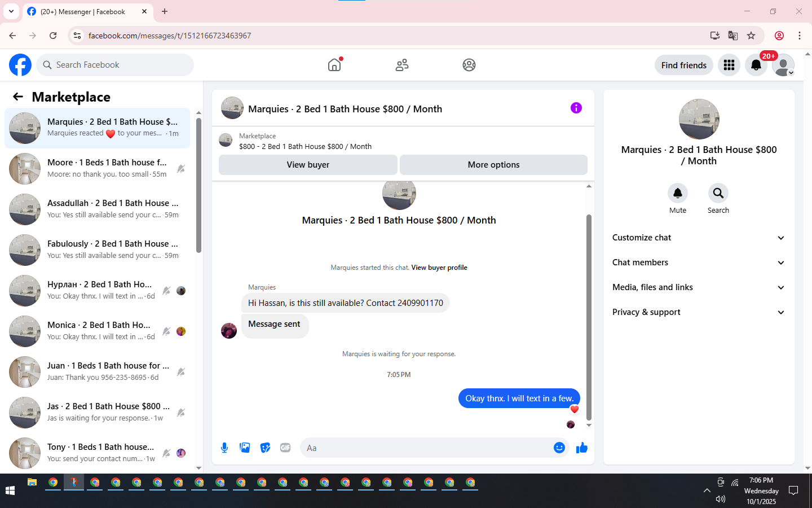Search in conversation via magnifier icon
The width and height of the screenshot is (812, 508).
(x=718, y=193)
